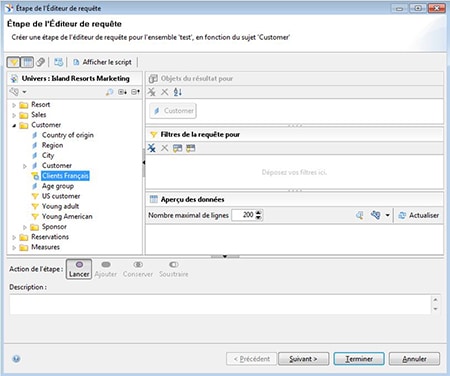Screen dimensions: 450x376
Task: Click the data preview display options icon
Action: (375, 215)
